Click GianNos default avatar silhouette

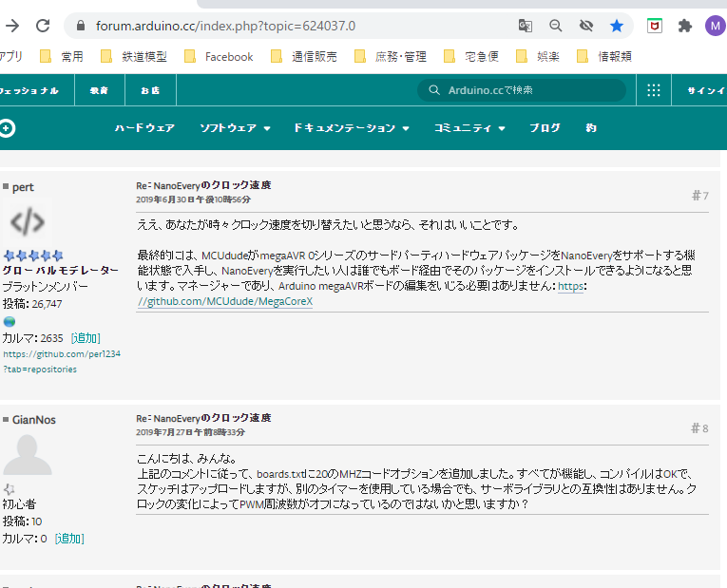[28, 455]
